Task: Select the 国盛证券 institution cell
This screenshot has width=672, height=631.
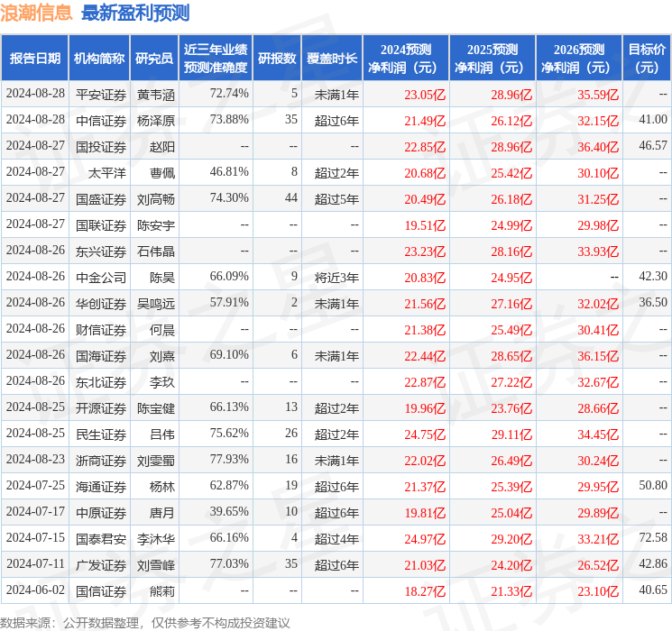Action: pos(101,199)
